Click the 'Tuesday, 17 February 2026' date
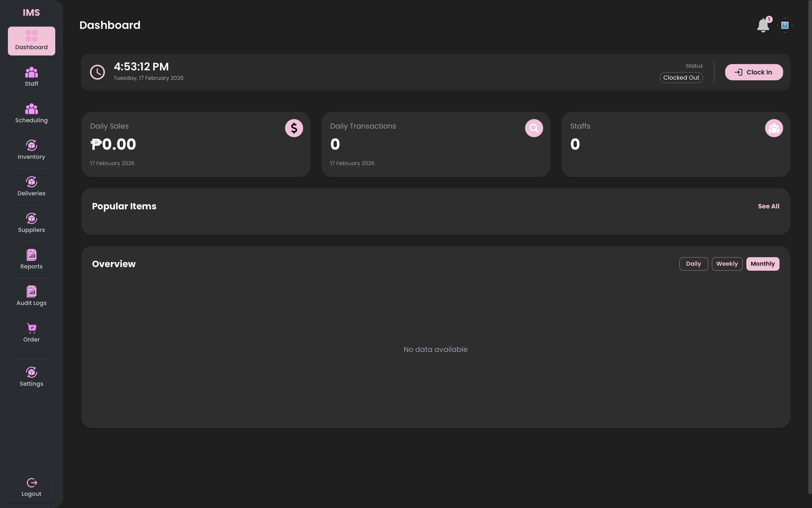 (148, 78)
